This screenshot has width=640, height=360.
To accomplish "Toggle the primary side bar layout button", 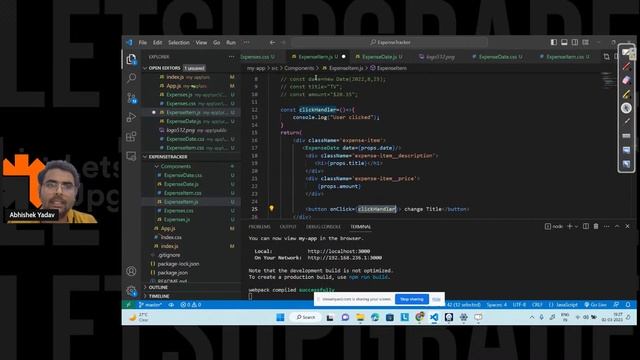I will [553, 42].
